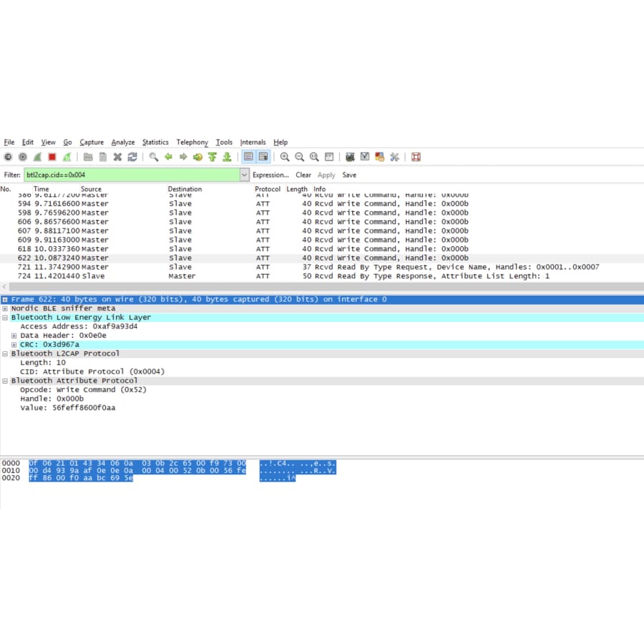644x644 pixels.
Task: Click the Open capture file folder icon
Action: tap(88, 157)
